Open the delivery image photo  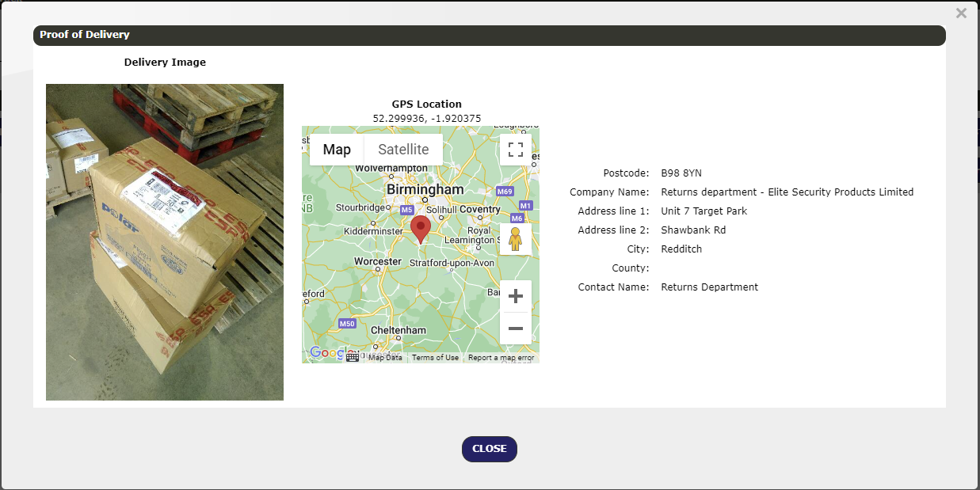pyautogui.click(x=165, y=241)
